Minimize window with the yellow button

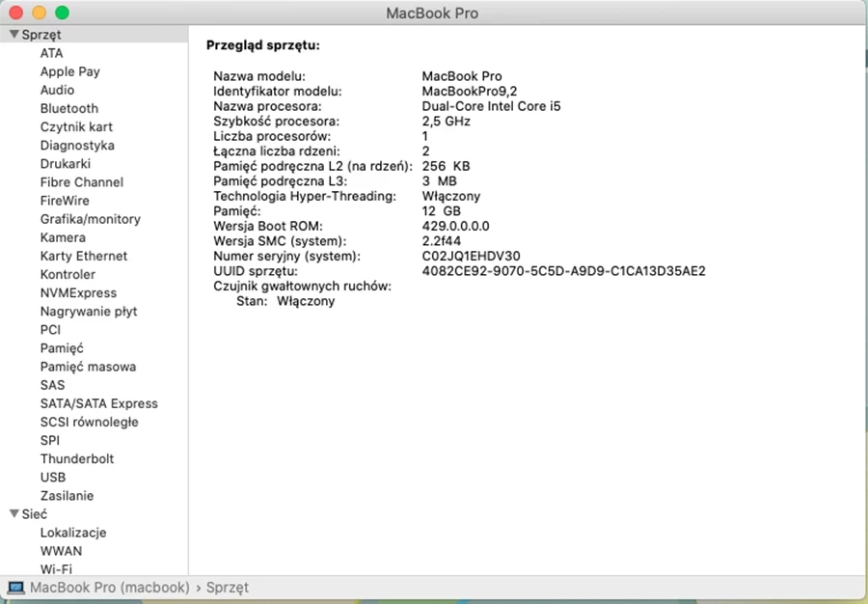[x=40, y=13]
